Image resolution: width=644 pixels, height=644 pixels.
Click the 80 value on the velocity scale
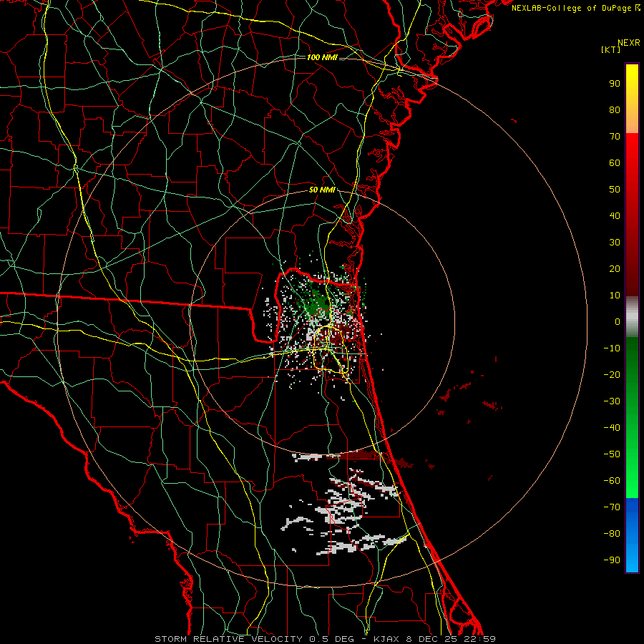tap(615, 109)
